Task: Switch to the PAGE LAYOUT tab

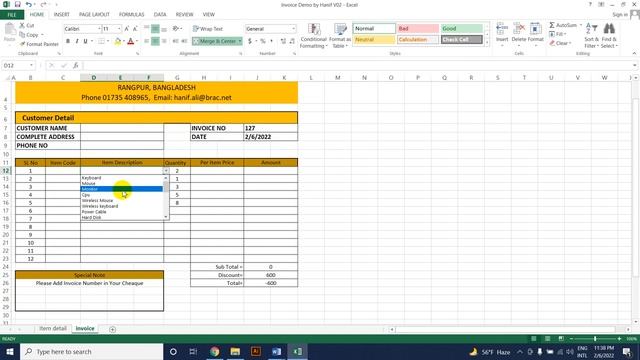Action: 94,15
